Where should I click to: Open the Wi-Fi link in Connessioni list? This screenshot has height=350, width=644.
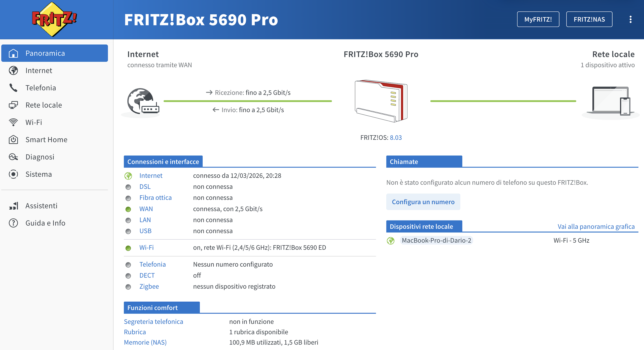coord(146,247)
